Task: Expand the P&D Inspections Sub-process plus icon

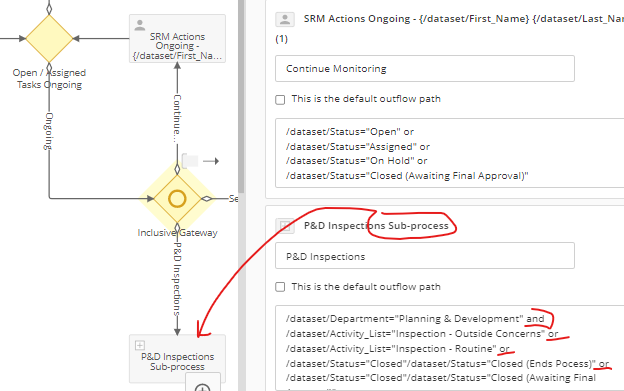Action: 140,345
